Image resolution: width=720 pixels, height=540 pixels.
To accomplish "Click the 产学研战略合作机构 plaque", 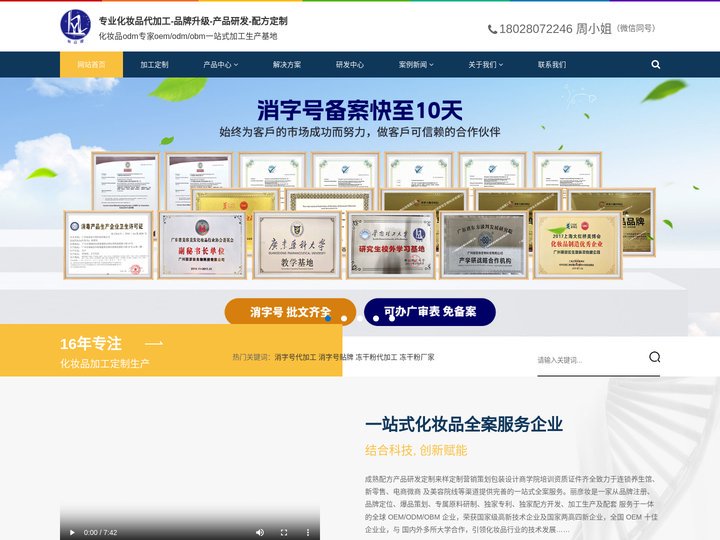I will pyautogui.click(x=484, y=245).
